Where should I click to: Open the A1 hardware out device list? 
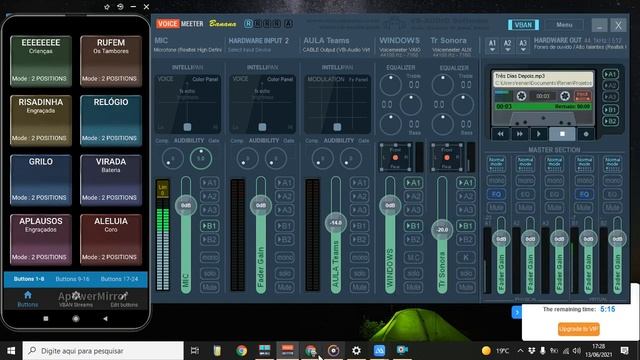pyautogui.click(x=492, y=46)
